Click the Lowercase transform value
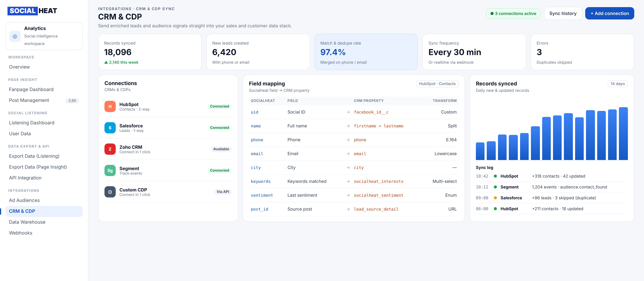The height and width of the screenshot is (281, 644). tap(446, 154)
